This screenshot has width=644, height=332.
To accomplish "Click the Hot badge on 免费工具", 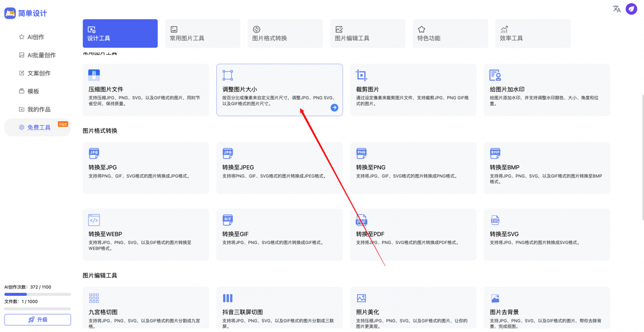I will (63, 124).
